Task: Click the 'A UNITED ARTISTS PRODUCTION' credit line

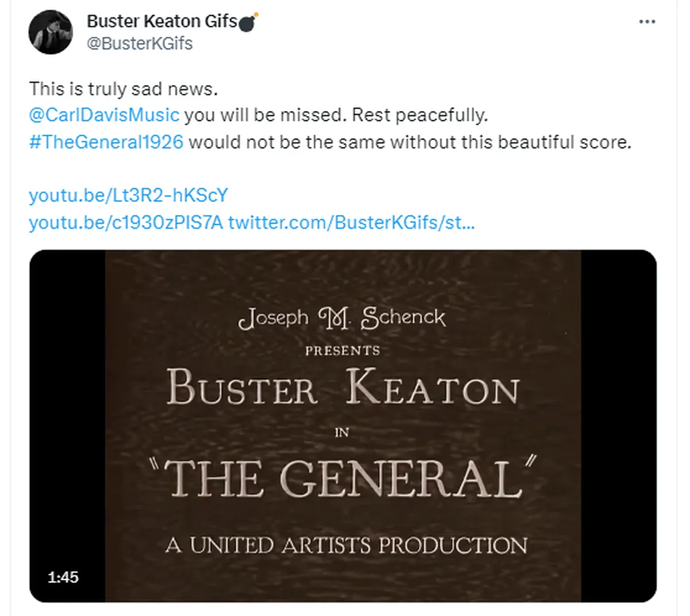Action: (x=344, y=545)
